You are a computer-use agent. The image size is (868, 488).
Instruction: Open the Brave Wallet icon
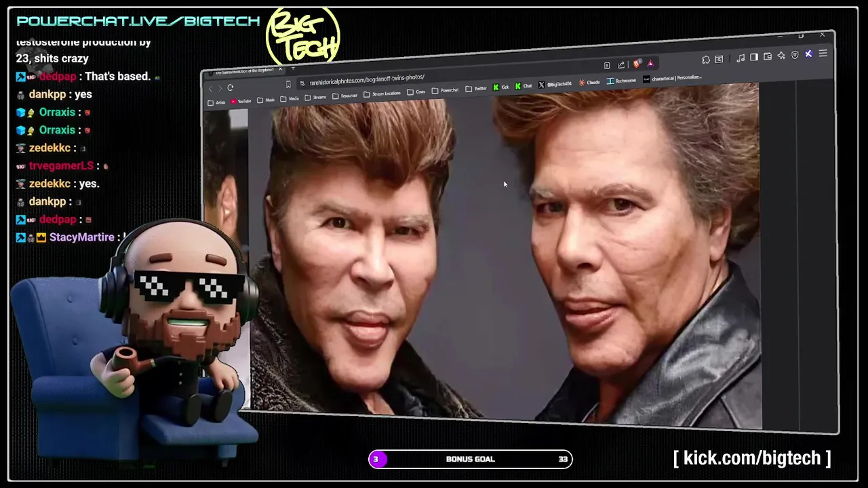[x=768, y=56]
